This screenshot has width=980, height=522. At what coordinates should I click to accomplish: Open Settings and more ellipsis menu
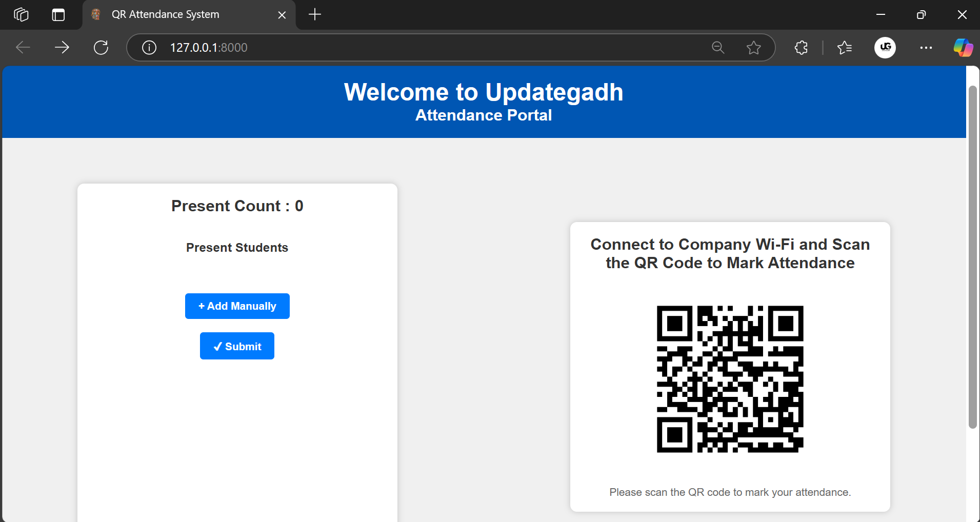pyautogui.click(x=926, y=48)
